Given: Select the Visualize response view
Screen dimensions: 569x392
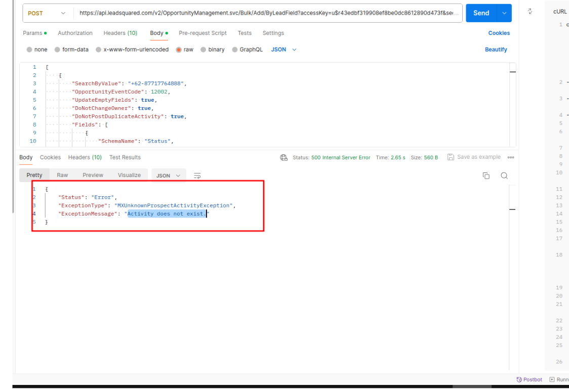Looking at the screenshot, I should pyautogui.click(x=129, y=175).
